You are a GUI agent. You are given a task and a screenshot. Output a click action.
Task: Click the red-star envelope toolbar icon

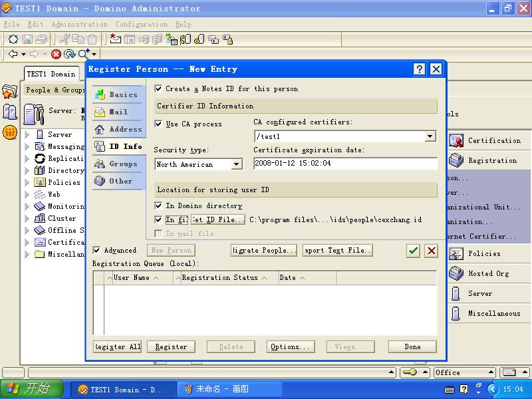(115, 39)
